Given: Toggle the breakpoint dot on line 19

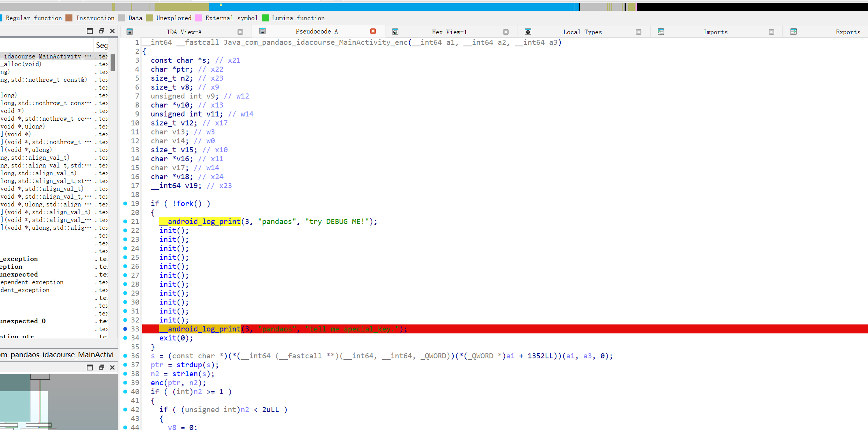Looking at the screenshot, I should tap(125, 203).
